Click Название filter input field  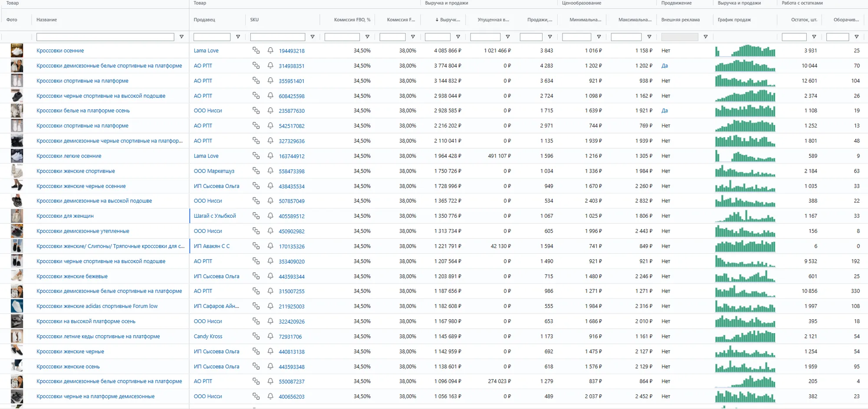click(x=105, y=37)
